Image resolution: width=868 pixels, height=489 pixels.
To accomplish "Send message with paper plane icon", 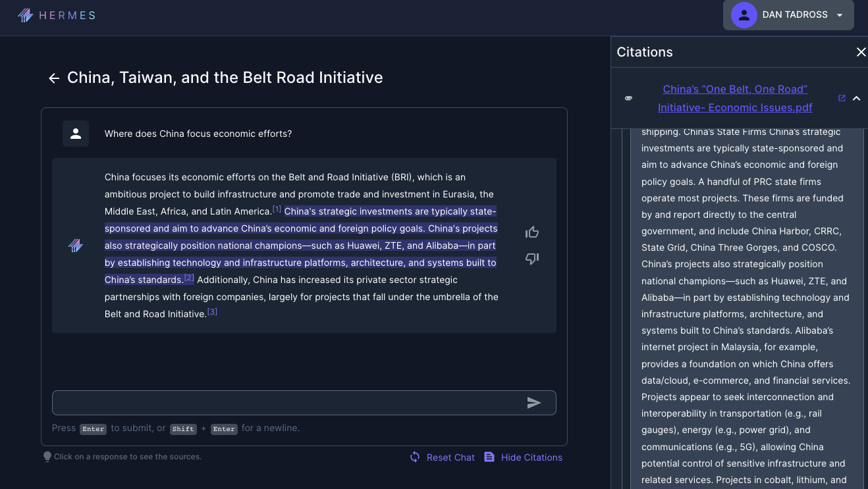I will pos(534,403).
